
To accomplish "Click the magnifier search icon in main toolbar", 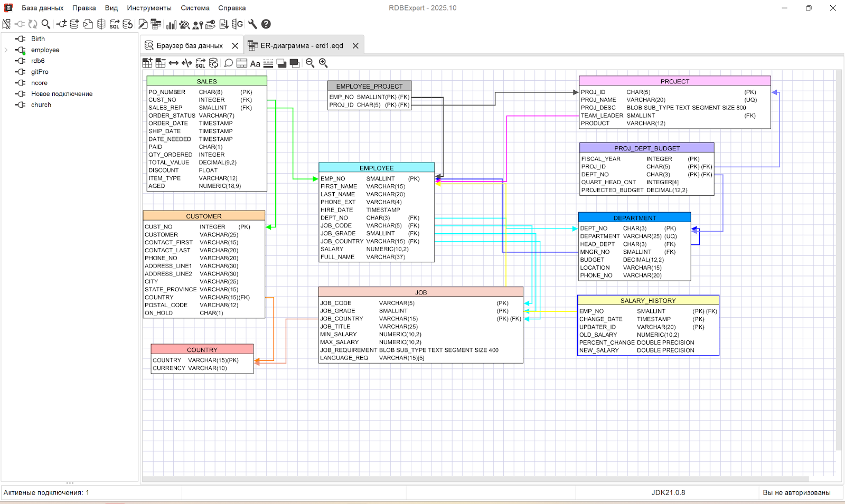I will 46,24.
